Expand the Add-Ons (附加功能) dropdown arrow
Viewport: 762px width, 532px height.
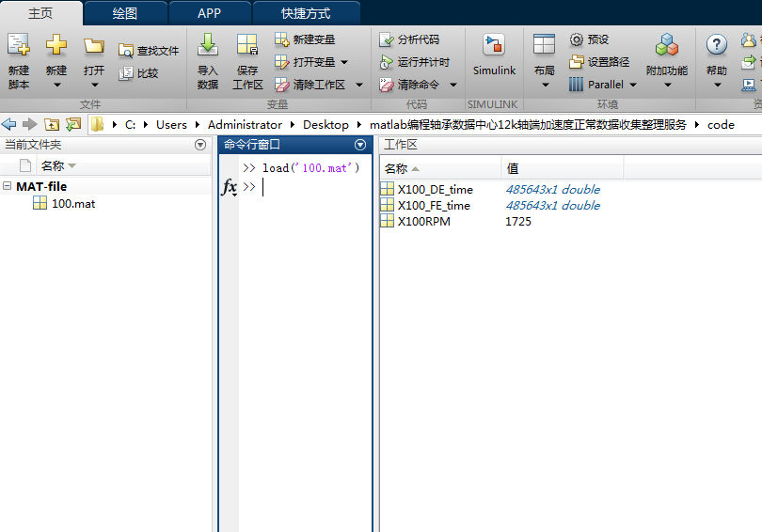[x=668, y=85]
